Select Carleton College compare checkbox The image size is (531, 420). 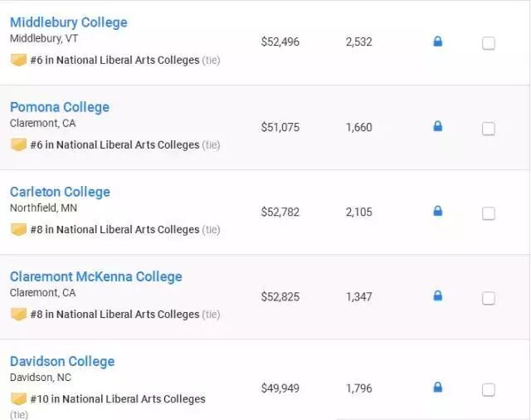click(x=489, y=213)
